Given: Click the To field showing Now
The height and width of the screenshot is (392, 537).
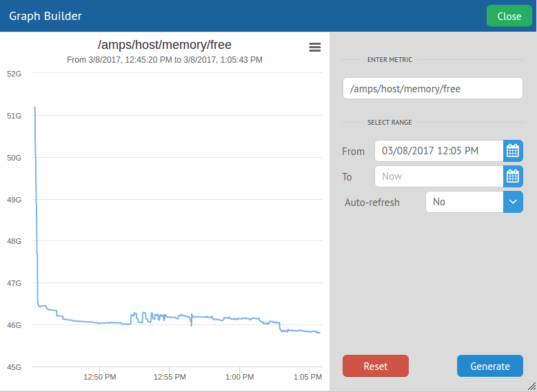Looking at the screenshot, I should point(438,176).
